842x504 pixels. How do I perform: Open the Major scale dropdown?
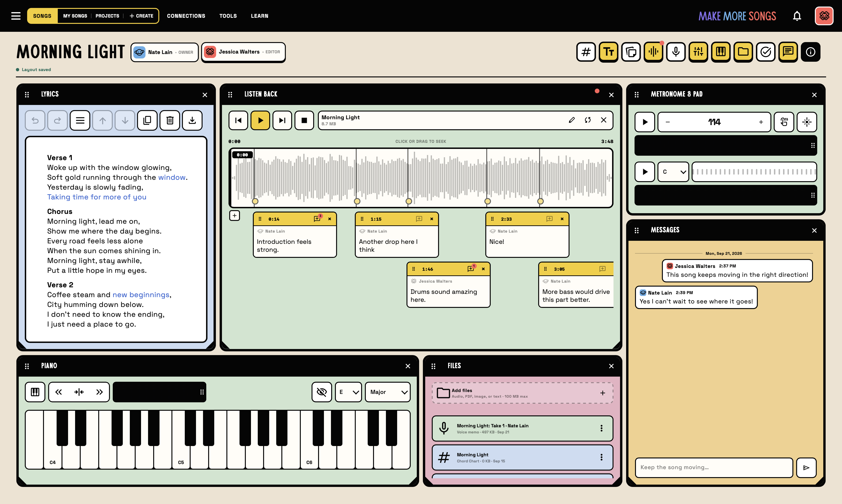coord(388,392)
